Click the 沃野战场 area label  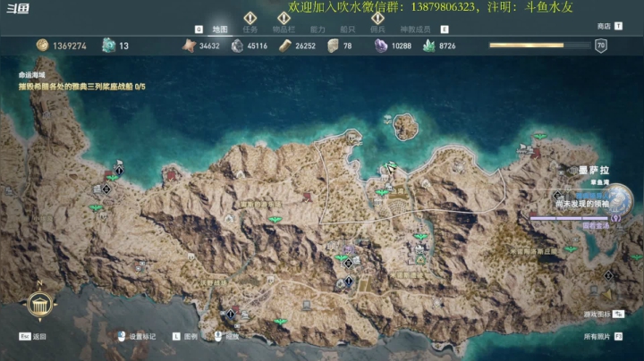(x=214, y=283)
